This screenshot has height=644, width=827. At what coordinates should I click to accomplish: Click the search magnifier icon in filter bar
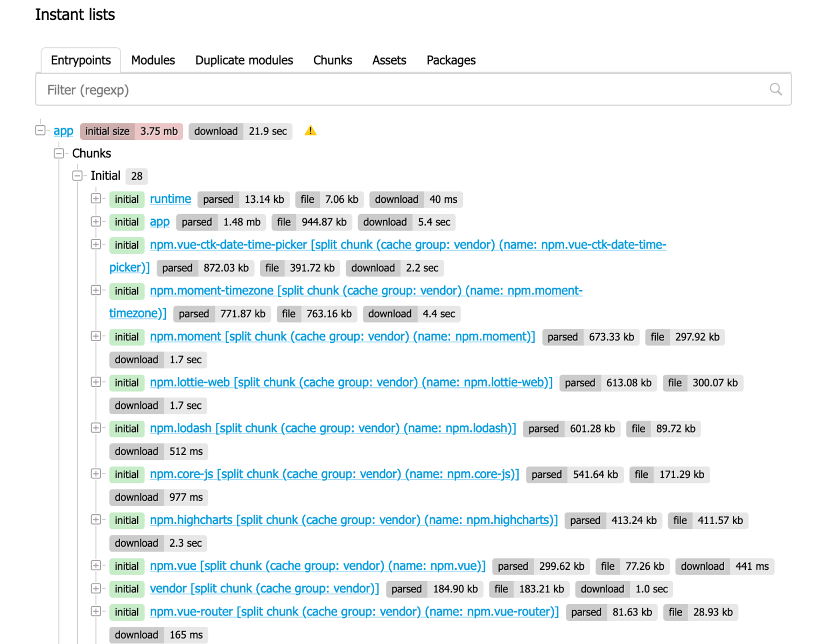[776, 89]
